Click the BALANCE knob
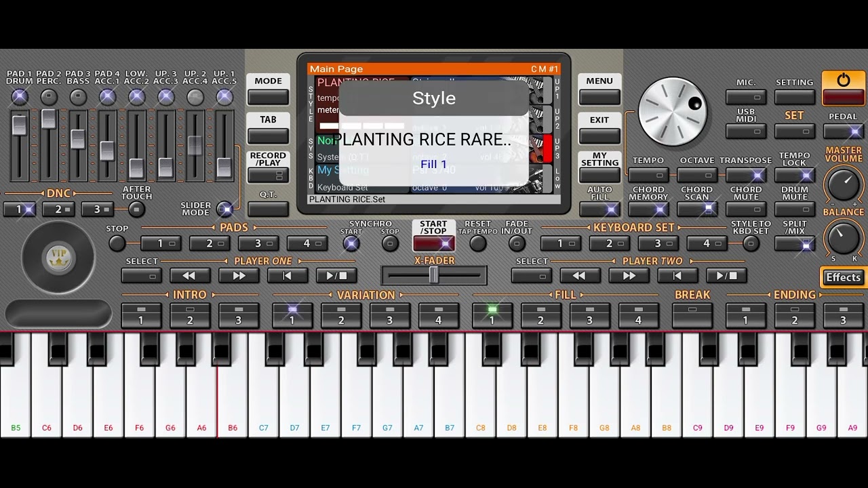 [x=843, y=238]
